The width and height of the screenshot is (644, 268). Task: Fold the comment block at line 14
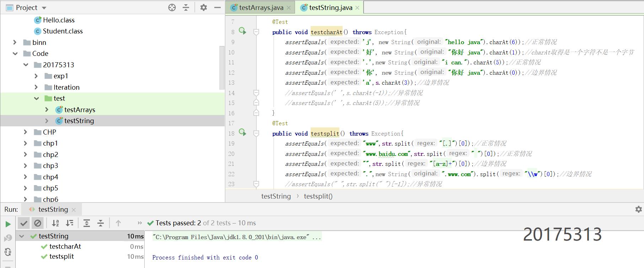click(x=256, y=93)
